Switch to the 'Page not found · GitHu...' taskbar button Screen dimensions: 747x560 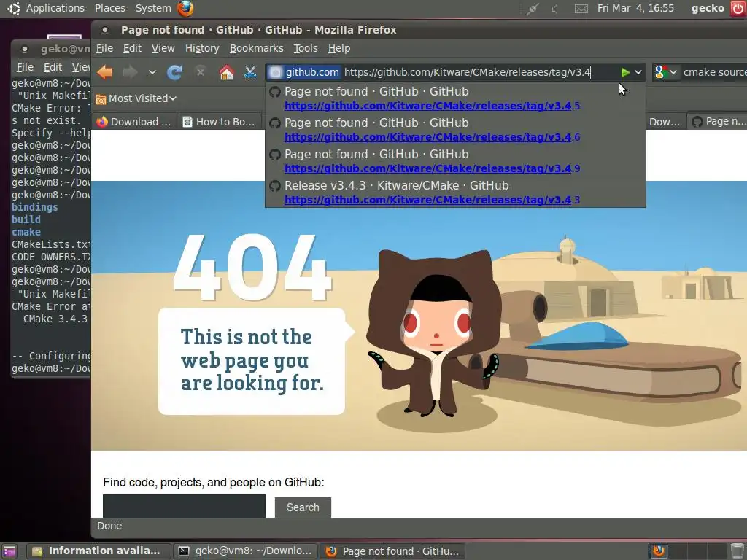click(392, 551)
